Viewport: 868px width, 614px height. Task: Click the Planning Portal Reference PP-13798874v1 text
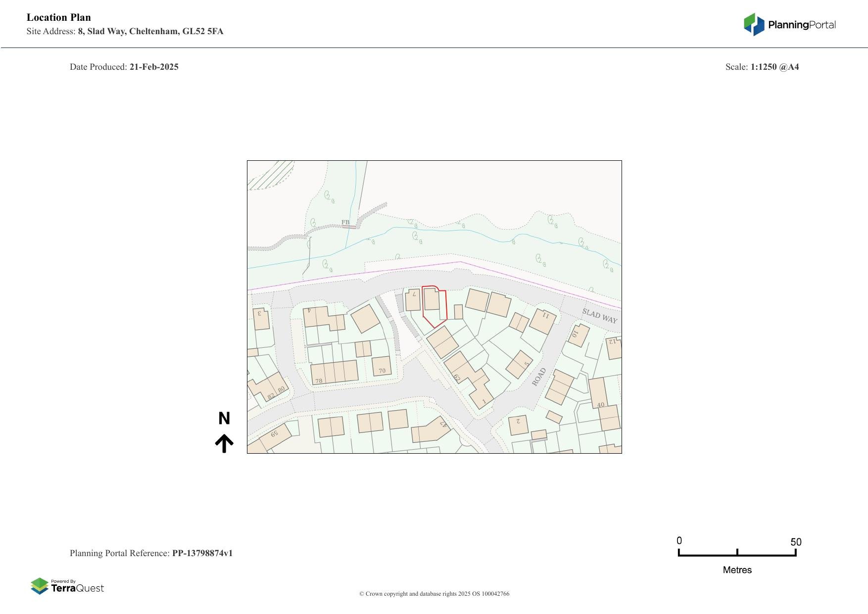152,553
